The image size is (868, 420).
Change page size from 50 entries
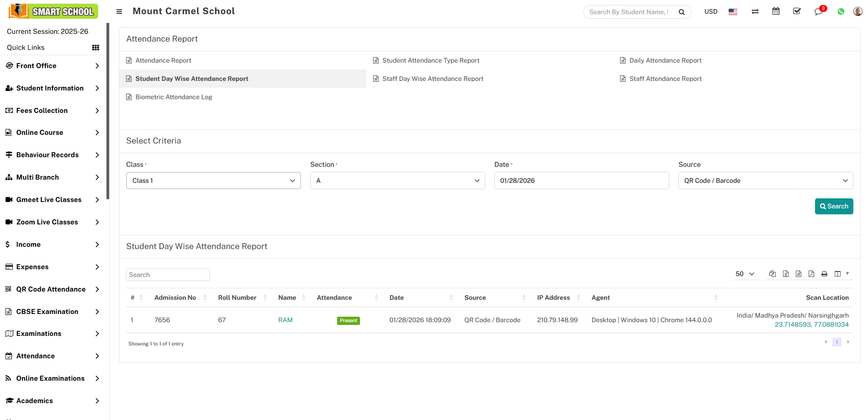pyautogui.click(x=745, y=274)
